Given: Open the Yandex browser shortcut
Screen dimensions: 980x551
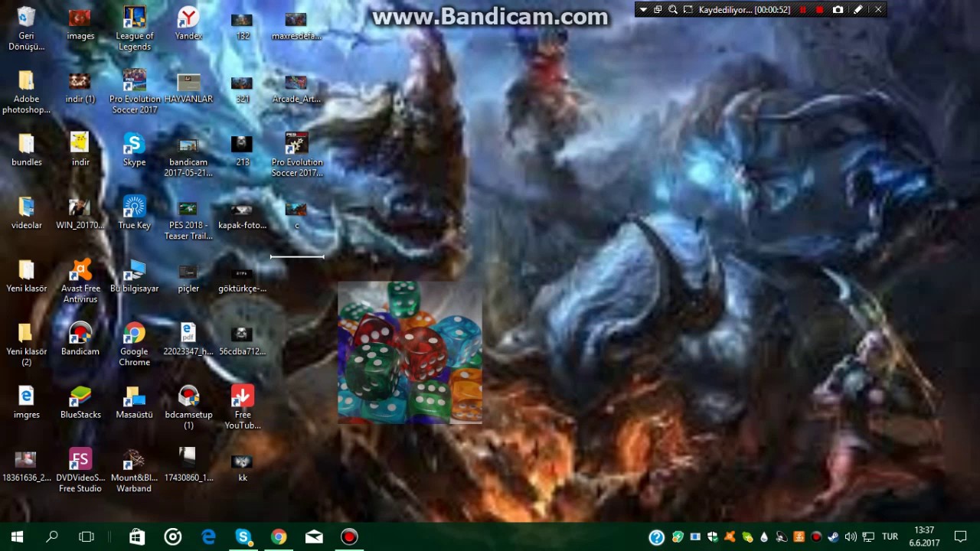Looking at the screenshot, I should [188, 24].
